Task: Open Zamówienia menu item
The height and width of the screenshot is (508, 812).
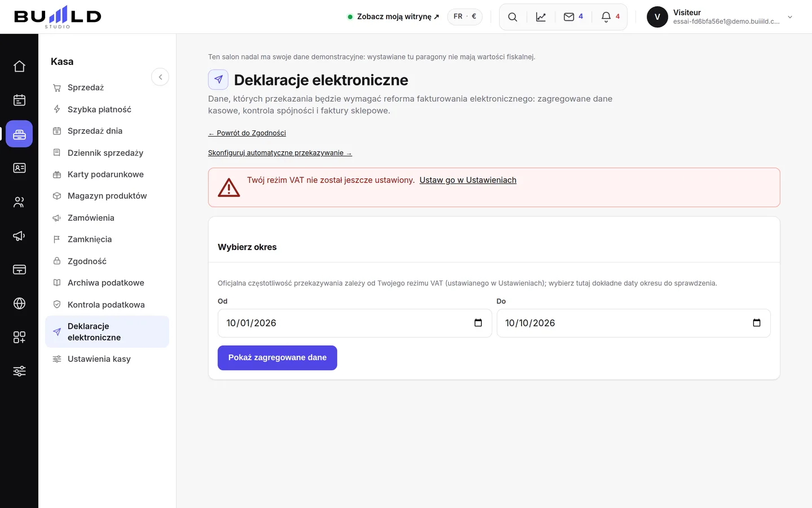Action: point(107,218)
